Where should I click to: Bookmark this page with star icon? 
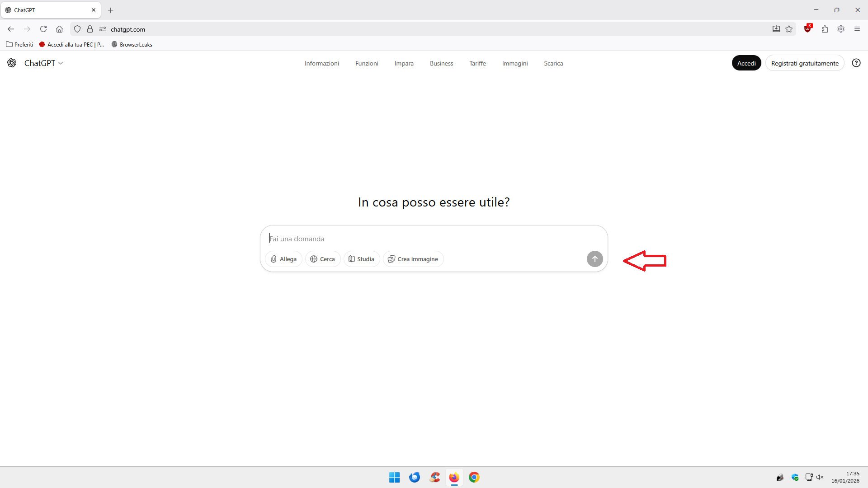[x=789, y=29]
